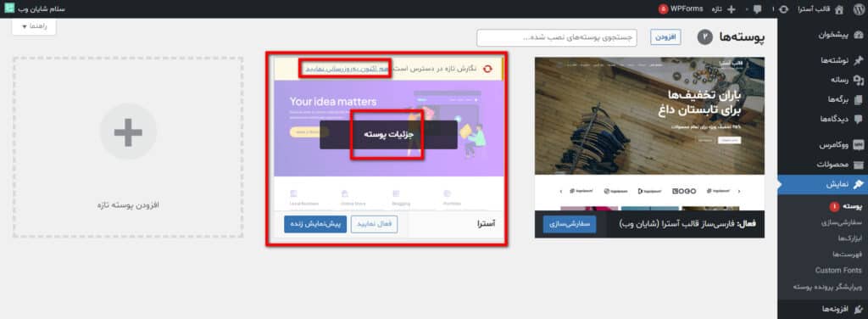Image resolution: width=868 pixels, height=319 pixels.
Task: Click the افزونه‌ها plugin icon
Action: click(x=858, y=309)
